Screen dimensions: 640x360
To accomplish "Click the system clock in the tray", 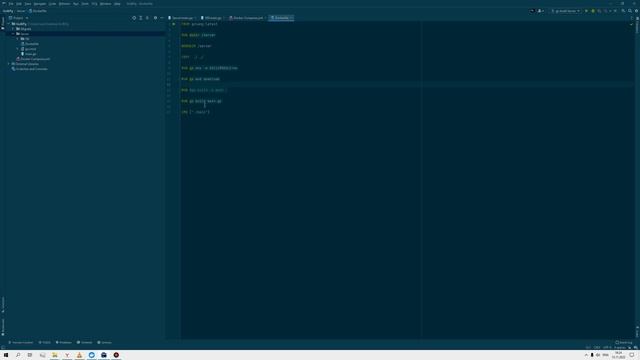I will (618, 355).
